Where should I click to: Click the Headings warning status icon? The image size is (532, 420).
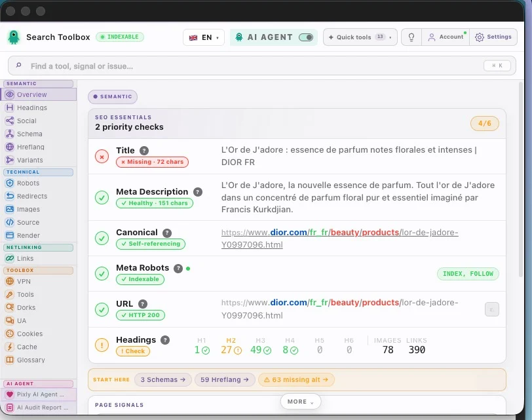tap(102, 345)
